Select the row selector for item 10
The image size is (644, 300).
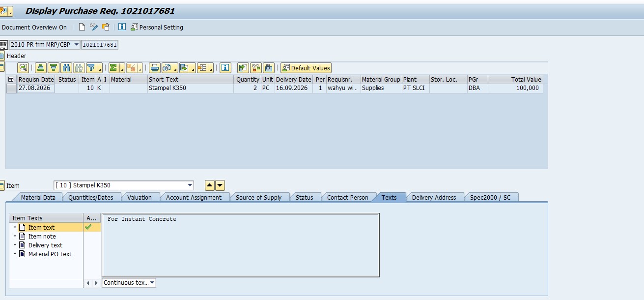(11, 88)
